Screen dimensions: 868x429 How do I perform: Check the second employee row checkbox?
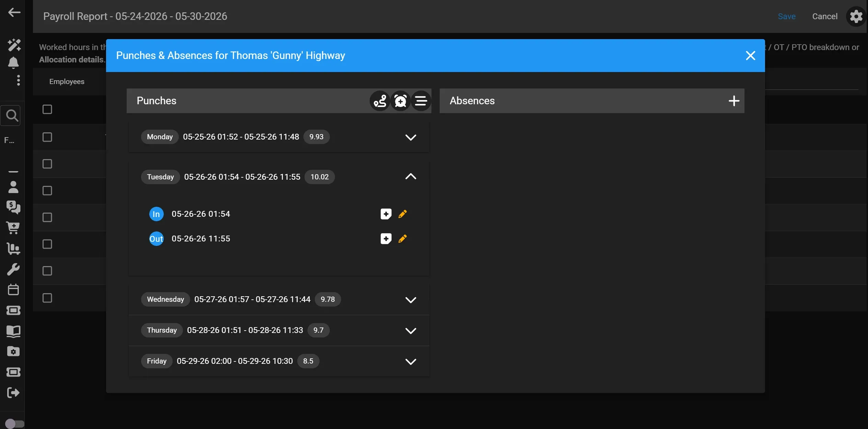coord(47,164)
